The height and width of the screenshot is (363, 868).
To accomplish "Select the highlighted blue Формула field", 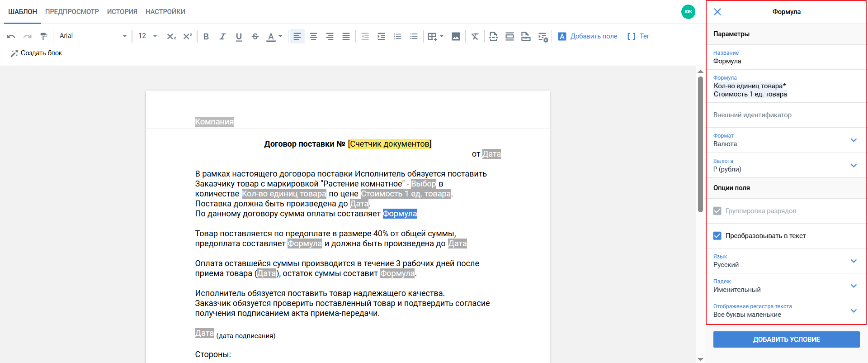I will click(x=400, y=214).
